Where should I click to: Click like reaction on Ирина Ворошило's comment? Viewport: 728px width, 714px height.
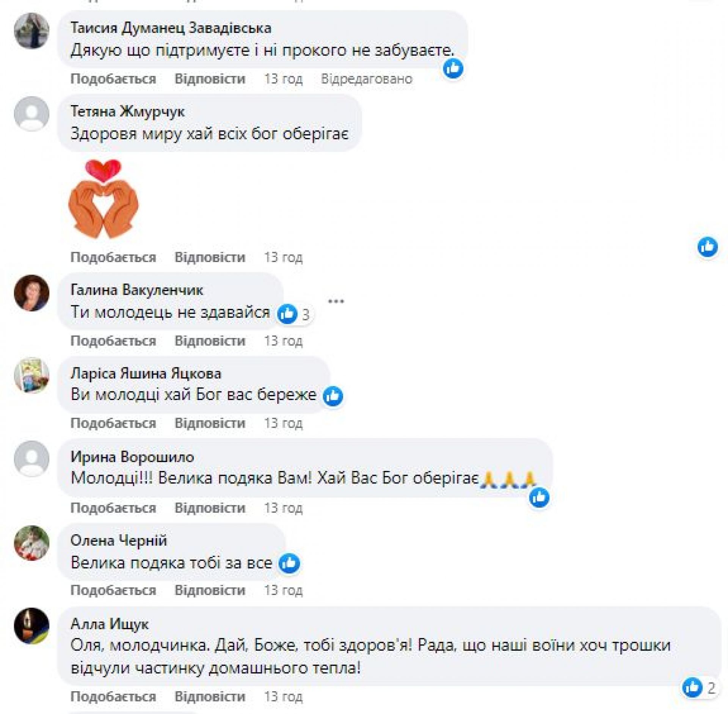click(539, 497)
